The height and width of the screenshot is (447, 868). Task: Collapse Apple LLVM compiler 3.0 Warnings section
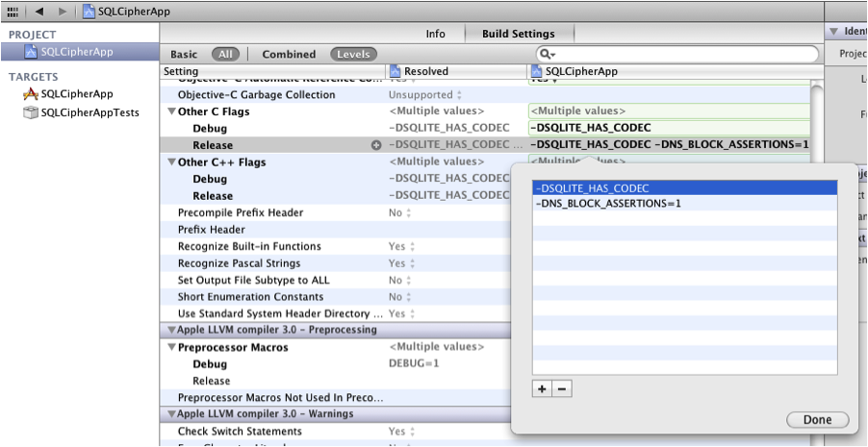171,413
